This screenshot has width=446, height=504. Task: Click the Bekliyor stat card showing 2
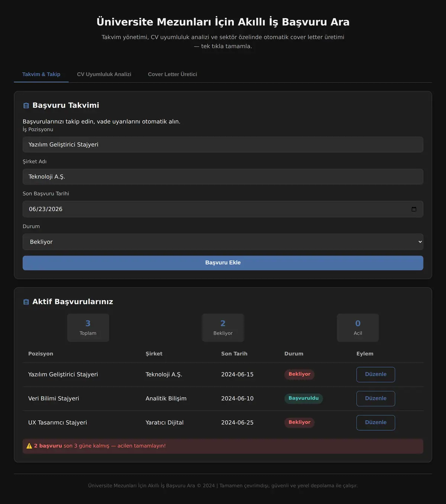223,328
